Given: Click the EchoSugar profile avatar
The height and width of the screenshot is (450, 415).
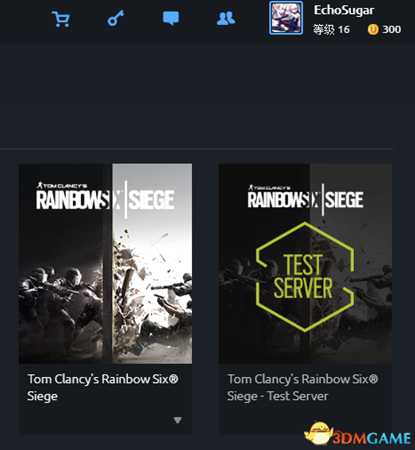Looking at the screenshot, I should [286, 18].
